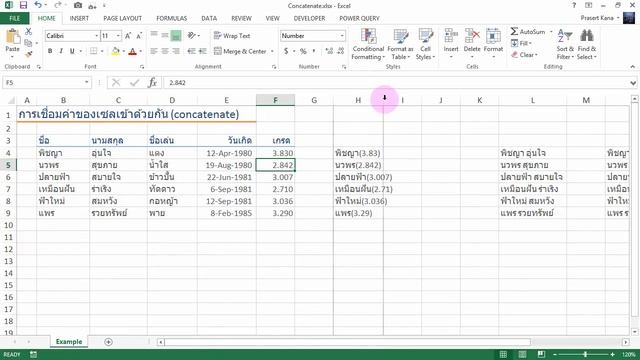Decrease font size
The height and width of the screenshot is (360, 640).
coord(139,36)
